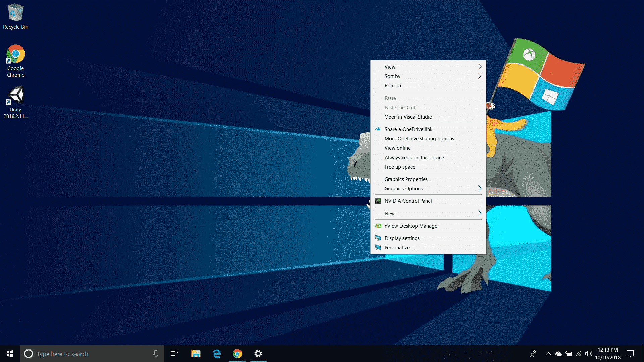The height and width of the screenshot is (362, 644).
Task: Choose Graphics Options in the menu
Action: click(428, 188)
